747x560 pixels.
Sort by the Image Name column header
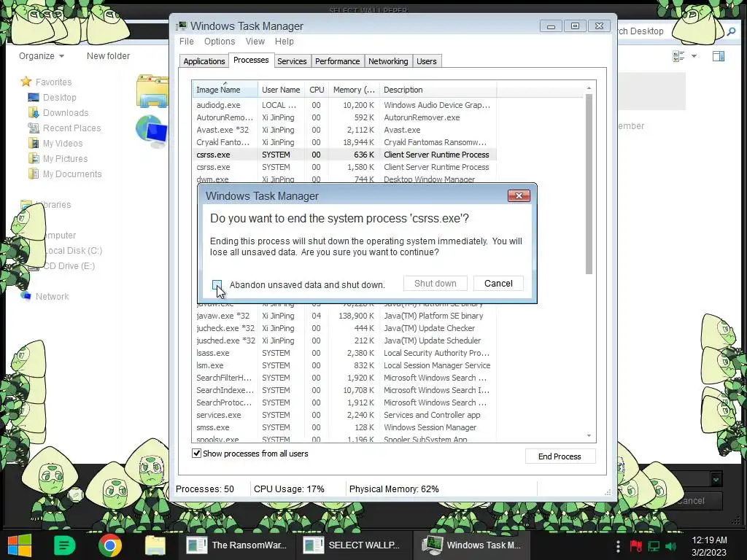point(225,90)
